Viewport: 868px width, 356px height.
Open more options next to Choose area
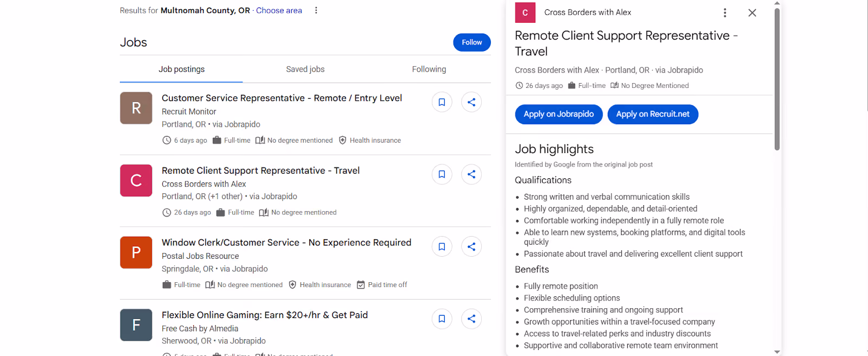pyautogui.click(x=316, y=10)
